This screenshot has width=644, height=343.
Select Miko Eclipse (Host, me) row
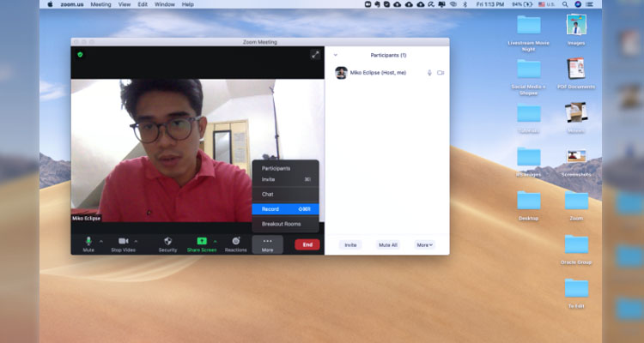pyautogui.click(x=387, y=73)
